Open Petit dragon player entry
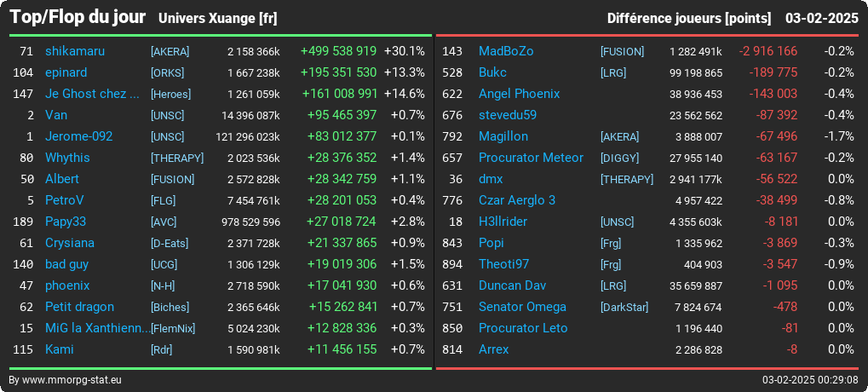 click(79, 308)
